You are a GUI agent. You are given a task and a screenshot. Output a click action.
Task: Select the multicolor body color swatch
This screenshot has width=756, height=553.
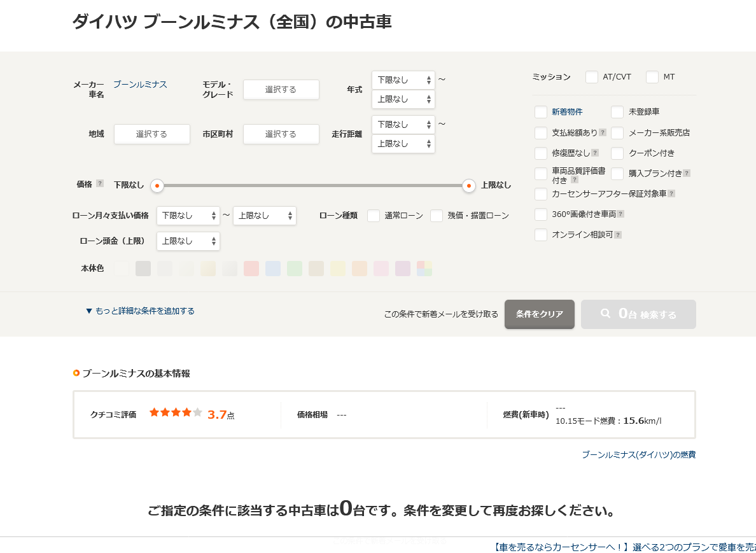click(x=424, y=269)
